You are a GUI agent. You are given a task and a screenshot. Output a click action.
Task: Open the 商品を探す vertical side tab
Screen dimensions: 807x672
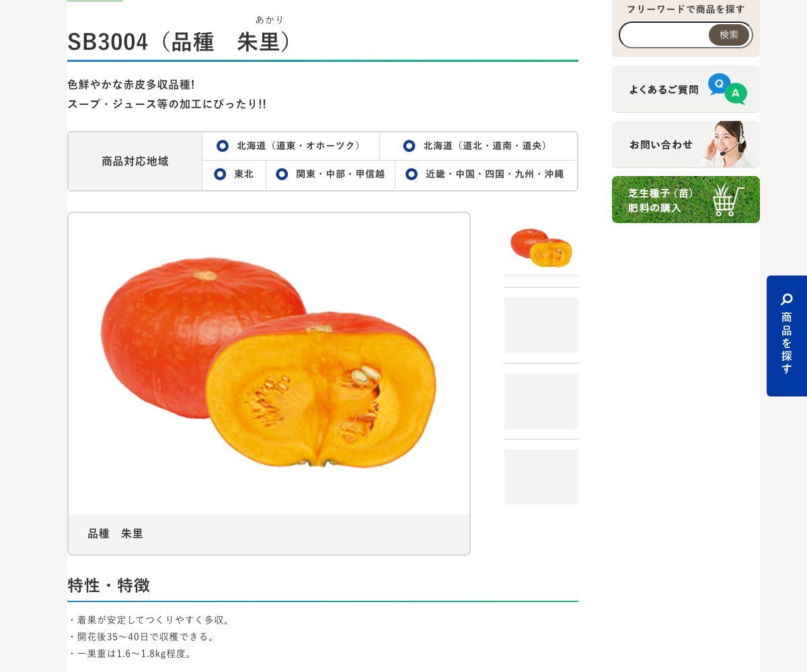pos(787,336)
